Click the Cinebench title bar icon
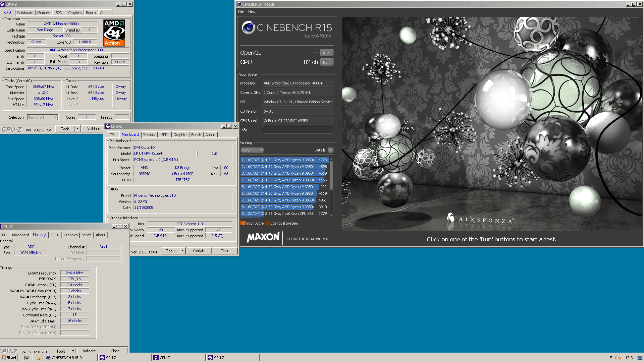644x362 pixels. point(239,4)
